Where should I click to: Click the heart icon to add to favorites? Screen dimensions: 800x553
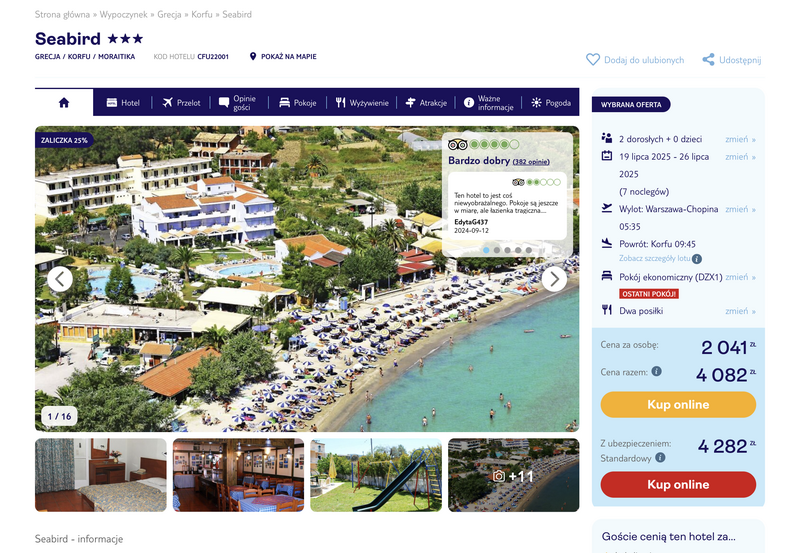click(x=593, y=60)
